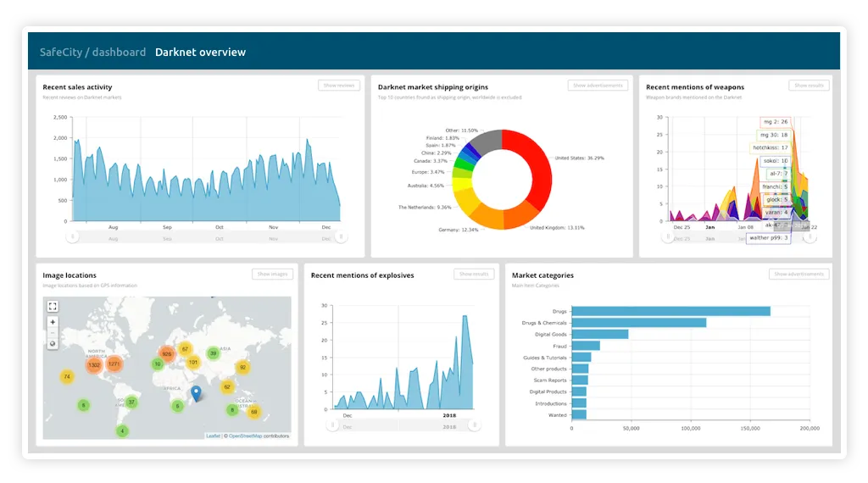
Task: Click the Show images button
Action: (272, 274)
